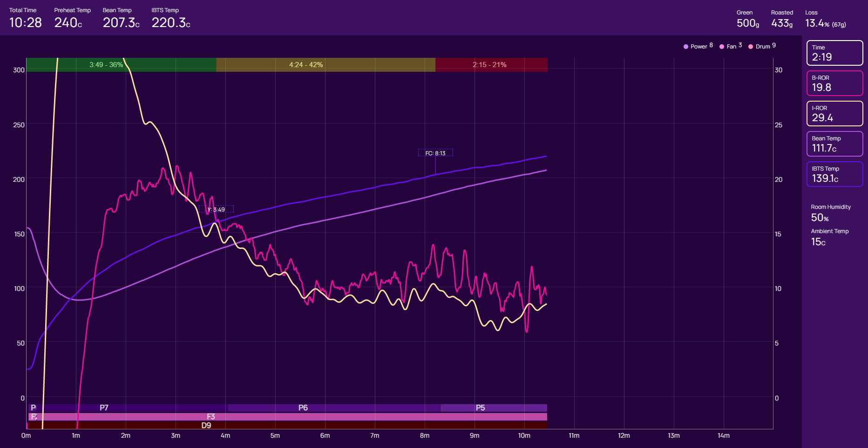
Task: Click the FC: 8:13 first crack marker
Action: point(435,153)
